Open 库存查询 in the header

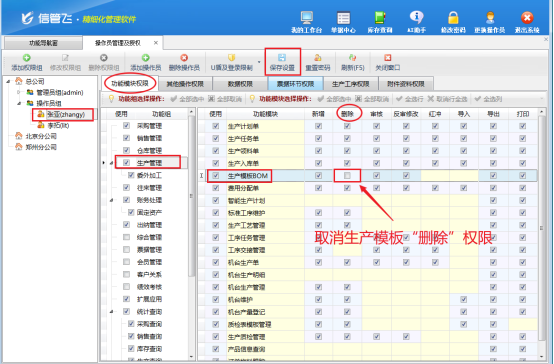point(380,22)
